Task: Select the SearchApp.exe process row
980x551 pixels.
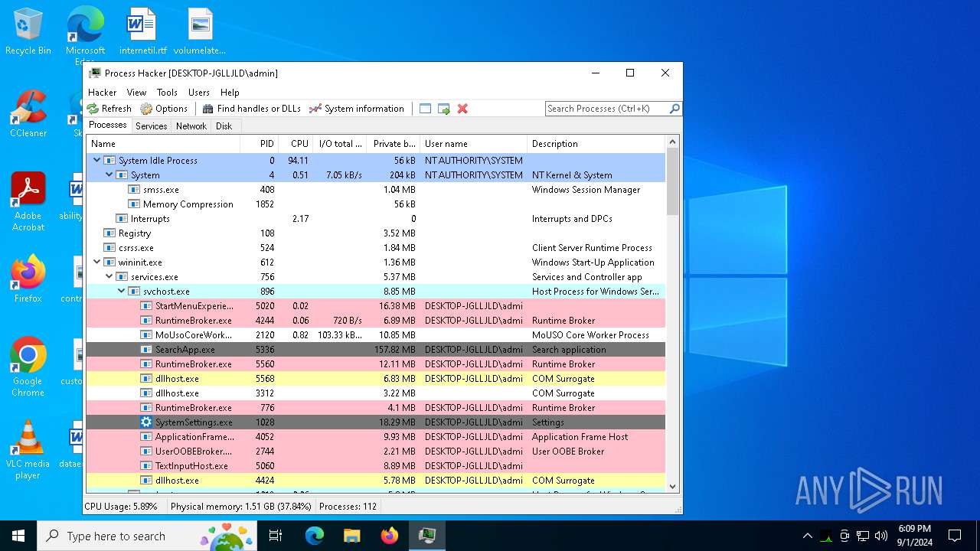Action: [375, 350]
